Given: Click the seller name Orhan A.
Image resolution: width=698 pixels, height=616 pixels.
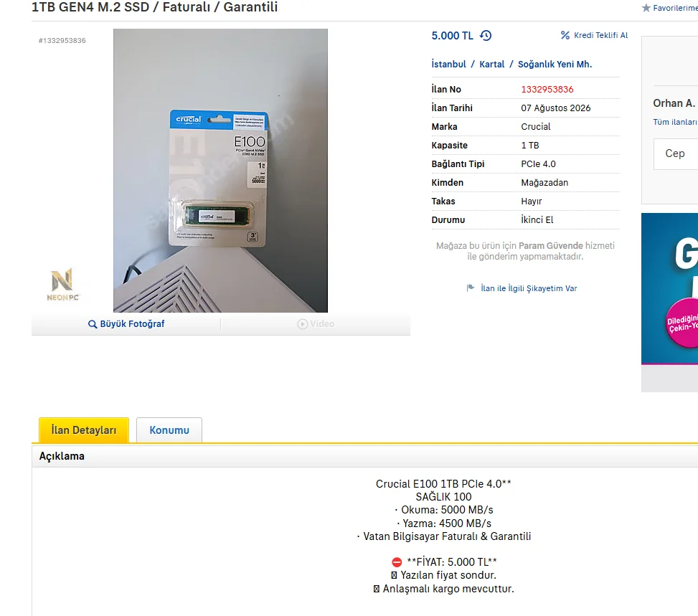Looking at the screenshot, I should point(674,103).
